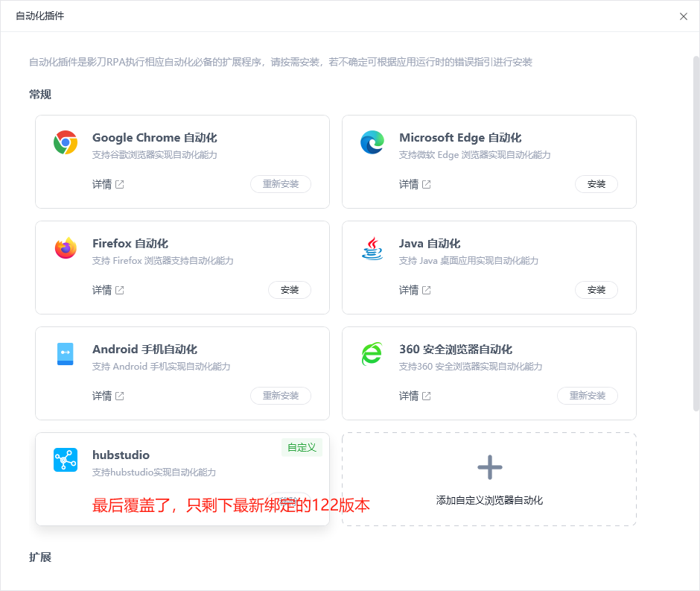The height and width of the screenshot is (591, 700).
Task: Click the 扩展 section heading
Action: coord(40,557)
